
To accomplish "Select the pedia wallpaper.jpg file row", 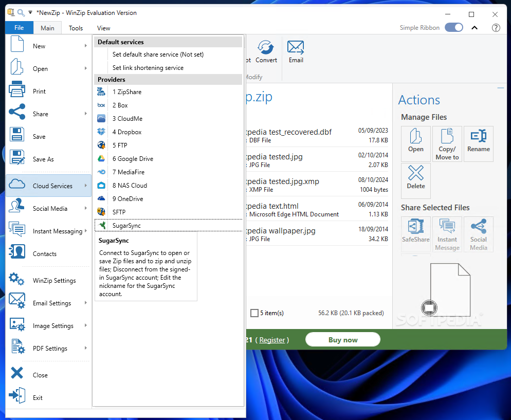I will point(317,234).
